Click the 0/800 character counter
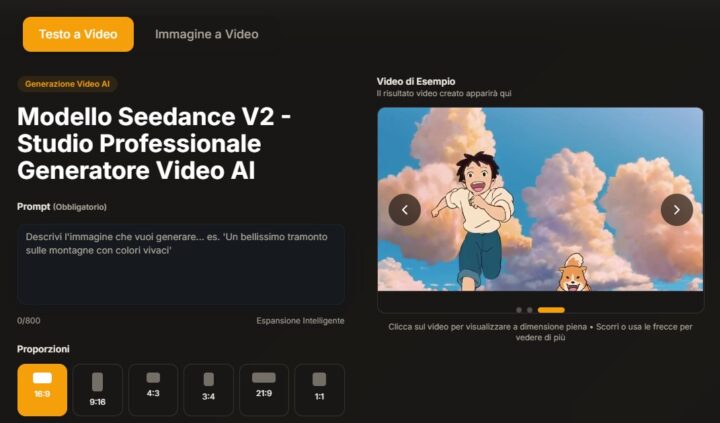Viewport: 720px width, 423px height. 28,321
